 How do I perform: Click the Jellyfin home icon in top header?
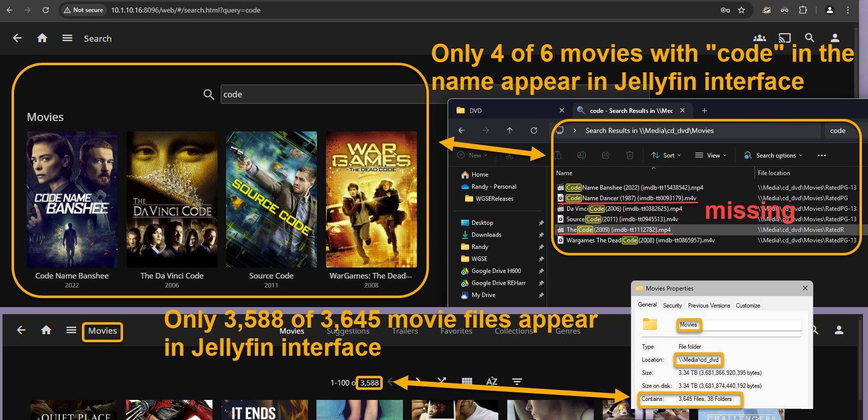[42, 38]
